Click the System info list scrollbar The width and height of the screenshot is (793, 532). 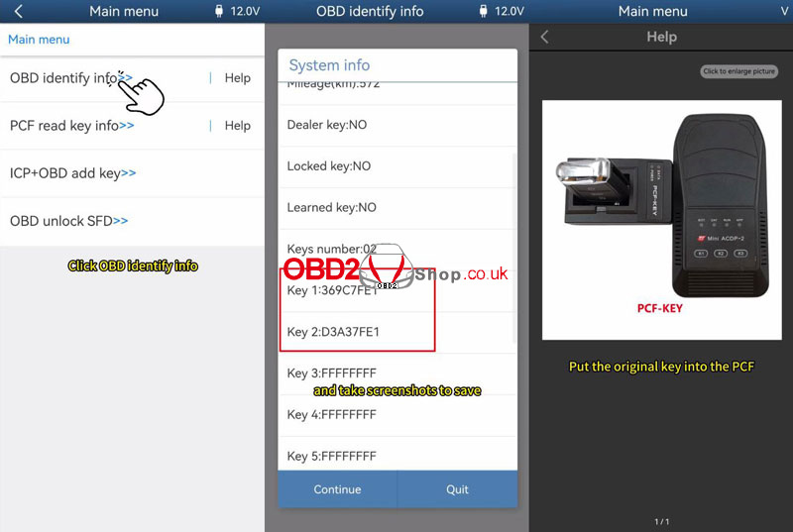click(514, 248)
